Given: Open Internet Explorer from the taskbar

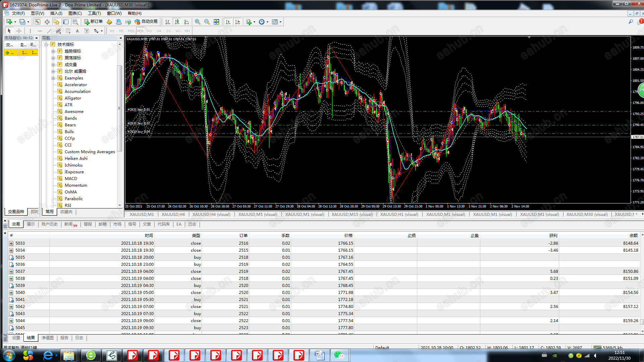Looking at the screenshot, I should (48, 355).
